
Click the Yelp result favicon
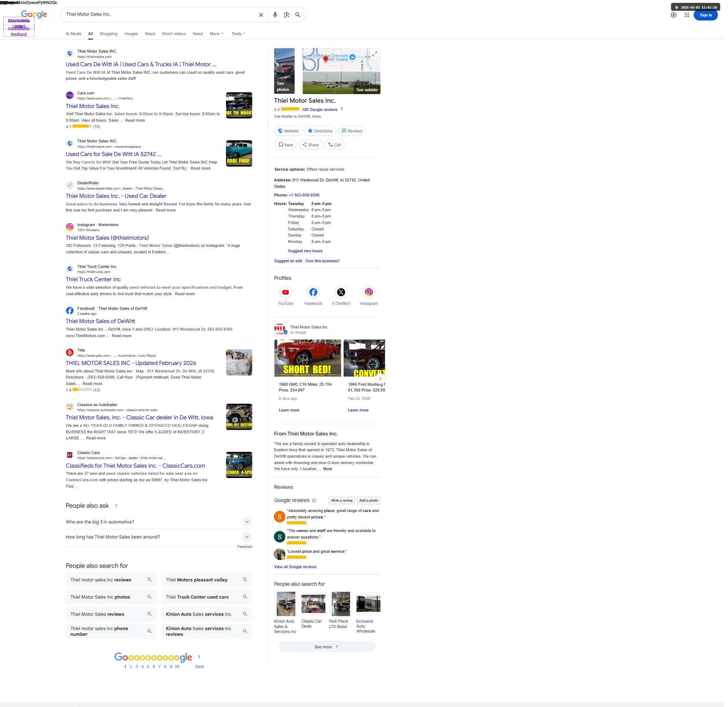(x=69, y=352)
